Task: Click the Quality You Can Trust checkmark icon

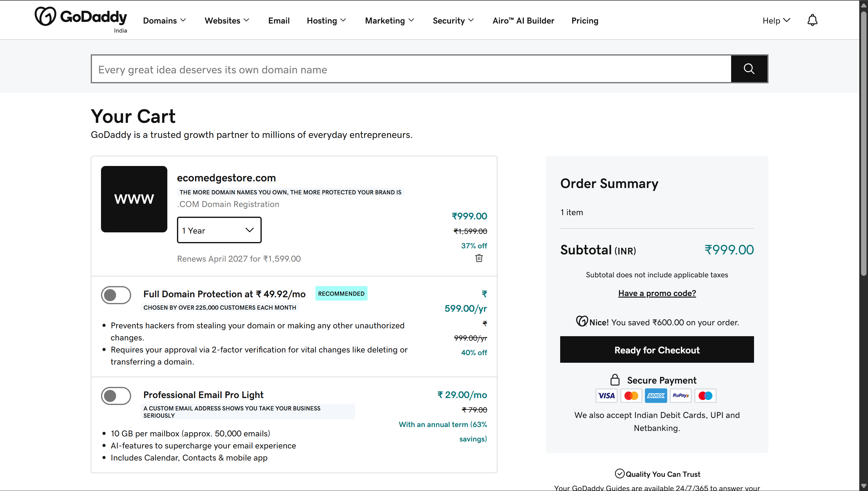Action: pos(620,473)
